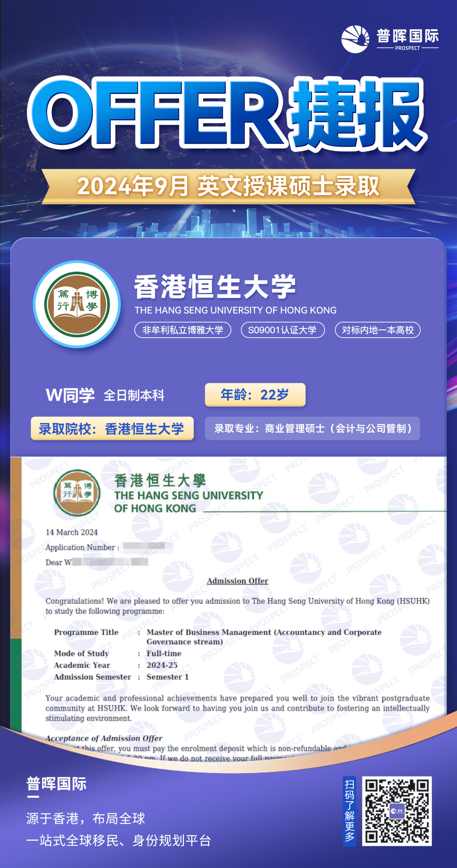Click the Dear W greeting line

tap(97, 562)
